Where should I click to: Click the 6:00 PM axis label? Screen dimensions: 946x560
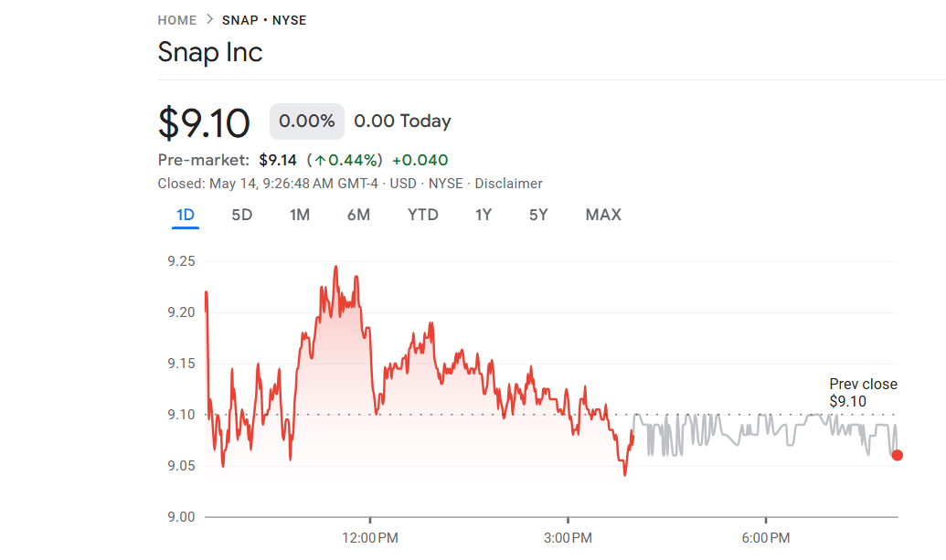pos(766,538)
